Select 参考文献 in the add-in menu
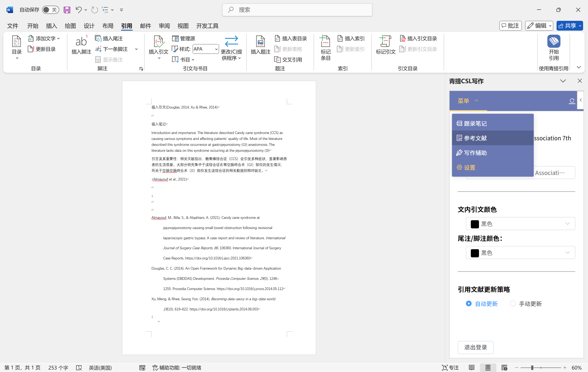 pyautogui.click(x=475, y=138)
